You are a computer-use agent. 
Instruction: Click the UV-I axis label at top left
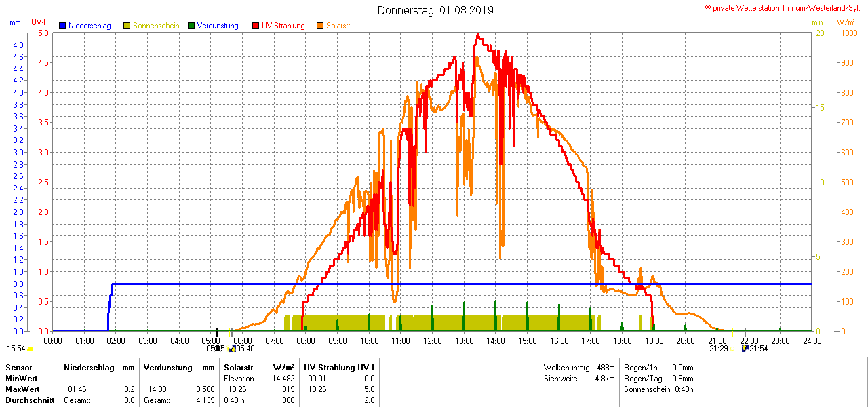tap(39, 22)
